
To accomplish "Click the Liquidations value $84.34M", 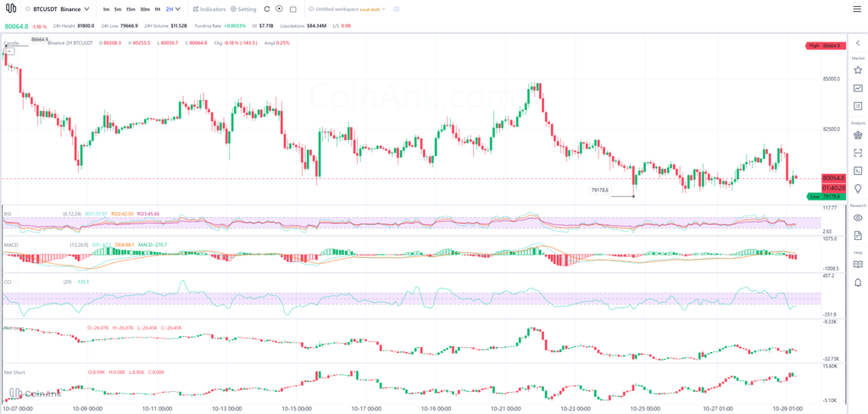I will pyautogui.click(x=317, y=26).
